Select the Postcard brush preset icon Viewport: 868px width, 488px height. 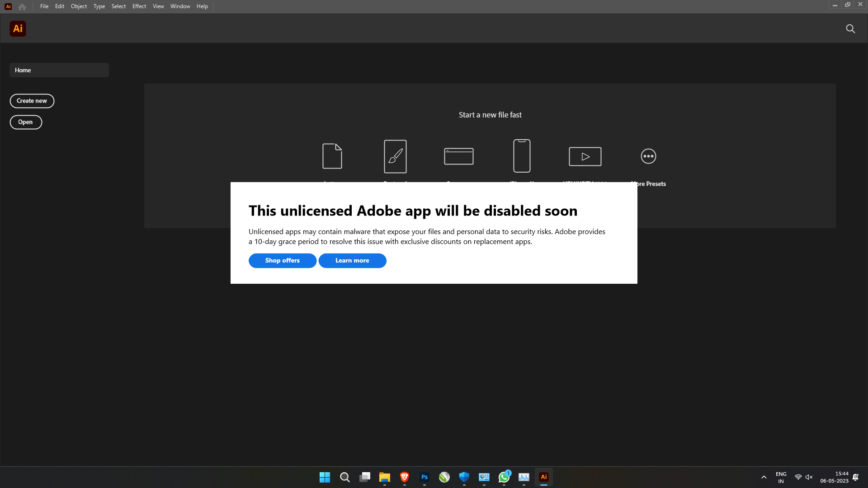pyautogui.click(x=395, y=156)
